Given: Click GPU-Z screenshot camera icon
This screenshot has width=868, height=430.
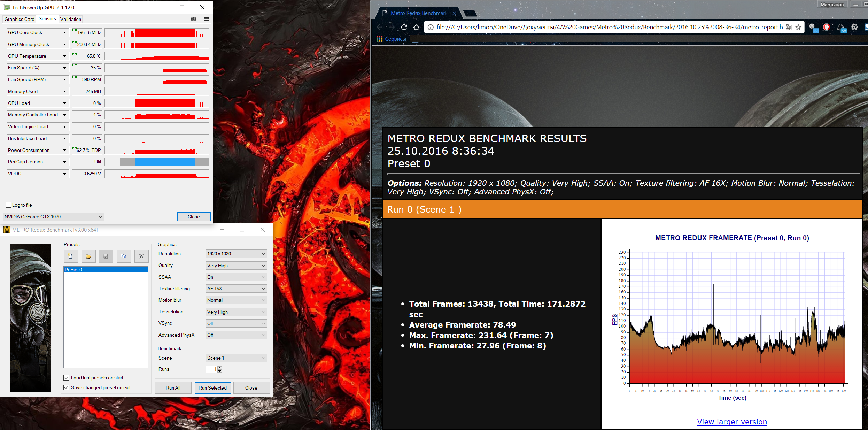Looking at the screenshot, I should tap(194, 19).
